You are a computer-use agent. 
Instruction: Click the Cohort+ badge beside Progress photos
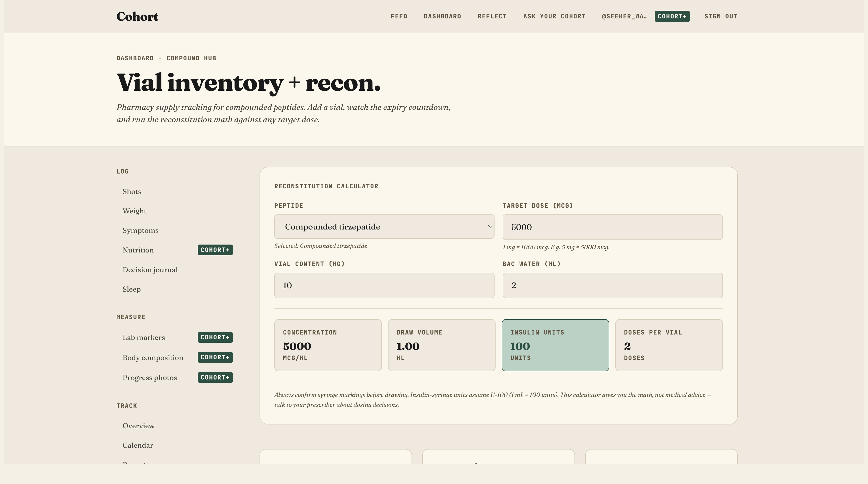(x=215, y=377)
